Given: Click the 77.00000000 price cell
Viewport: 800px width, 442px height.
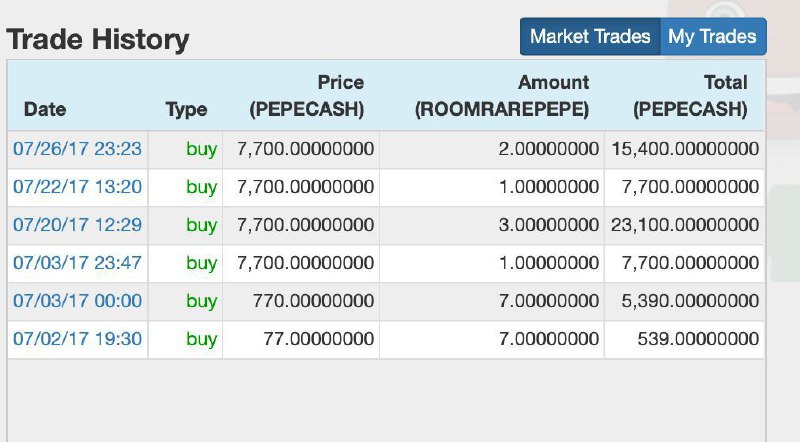Looking at the screenshot, I should coord(301,339).
